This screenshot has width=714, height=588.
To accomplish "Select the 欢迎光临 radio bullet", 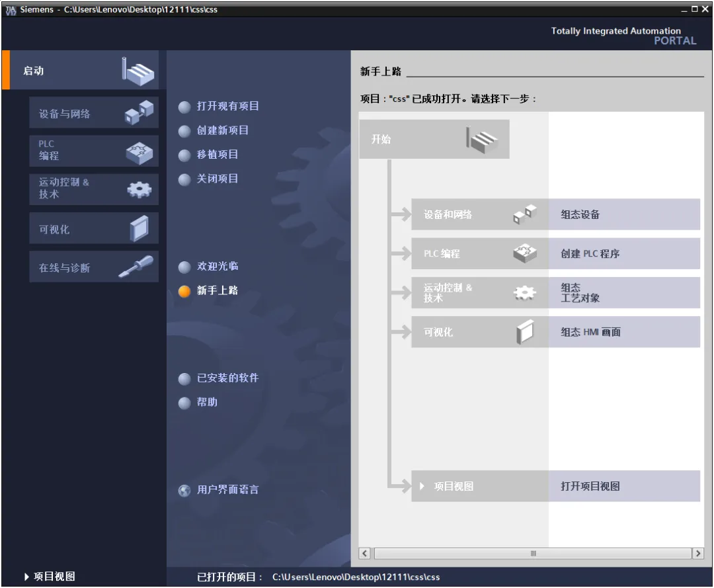I will coord(184,267).
